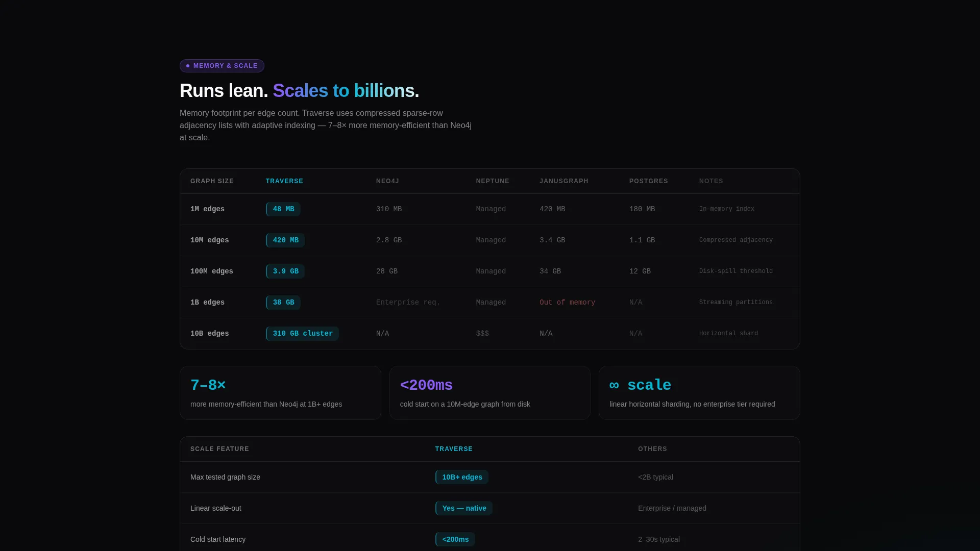Click the '<200ms' badge in feature table
Viewport: 980px width, 551px height.
tap(455, 539)
